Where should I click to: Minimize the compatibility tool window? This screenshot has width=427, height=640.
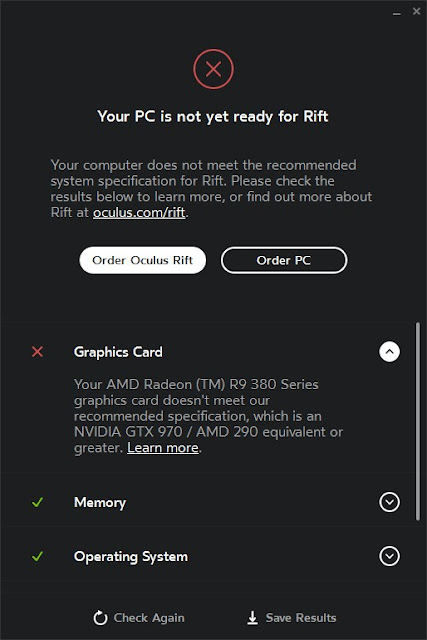396,13
